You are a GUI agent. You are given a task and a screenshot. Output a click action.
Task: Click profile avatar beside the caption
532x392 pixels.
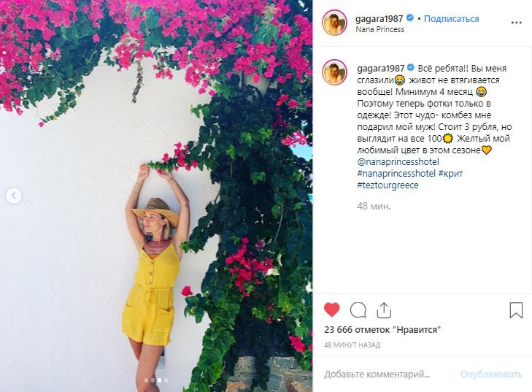[334, 72]
